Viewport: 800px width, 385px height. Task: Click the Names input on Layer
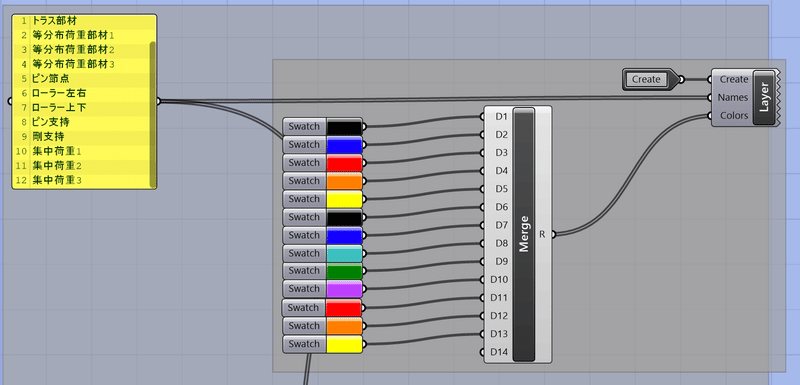(x=733, y=97)
